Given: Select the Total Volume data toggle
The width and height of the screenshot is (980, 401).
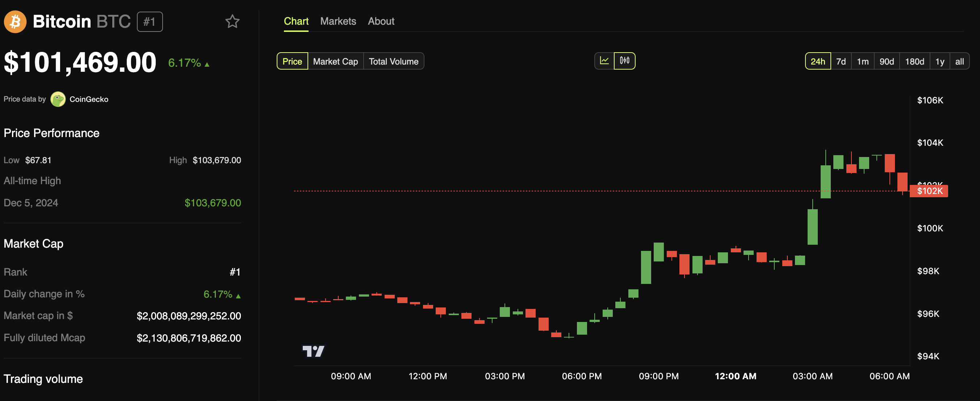Looking at the screenshot, I should [393, 61].
